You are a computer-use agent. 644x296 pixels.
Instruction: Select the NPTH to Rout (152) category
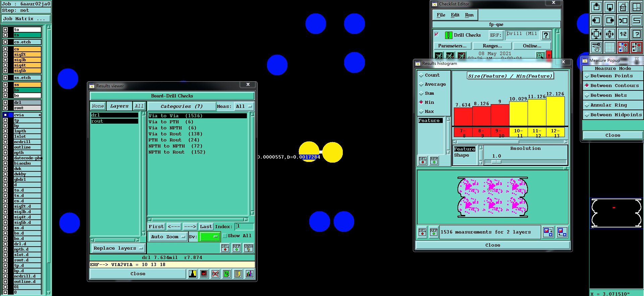(177, 152)
